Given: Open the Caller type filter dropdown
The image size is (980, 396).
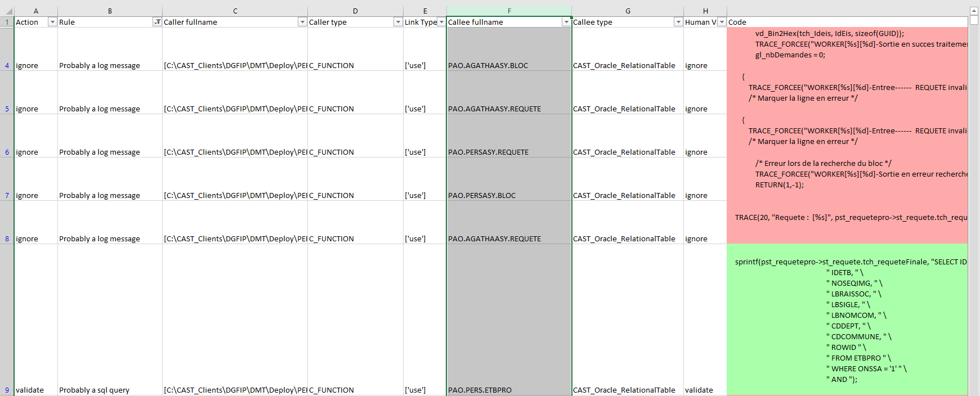Looking at the screenshot, I should tap(398, 22).
